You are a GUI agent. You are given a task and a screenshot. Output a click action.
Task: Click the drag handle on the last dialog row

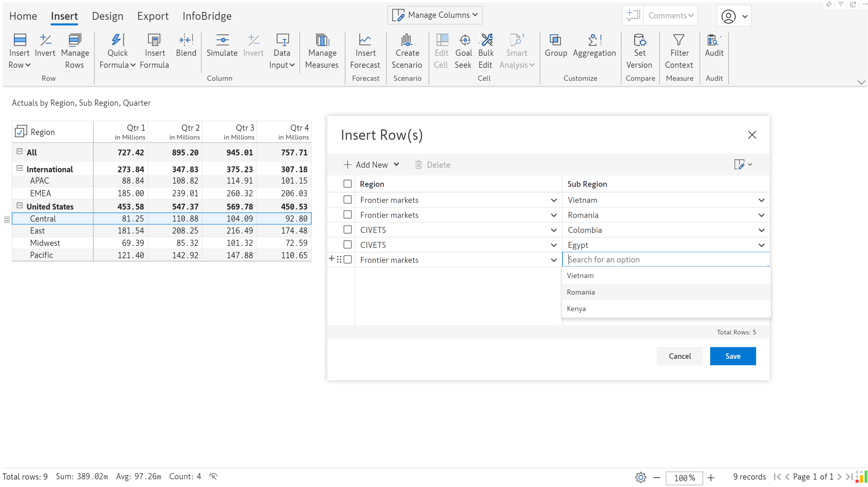(x=339, y=260)
